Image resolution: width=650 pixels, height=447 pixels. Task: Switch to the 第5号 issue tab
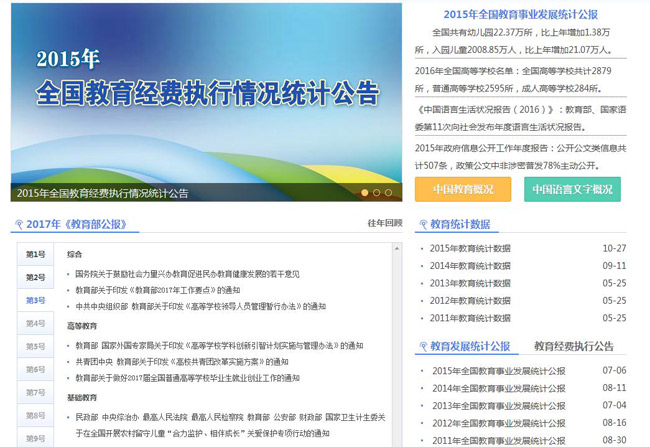[36, 347]
